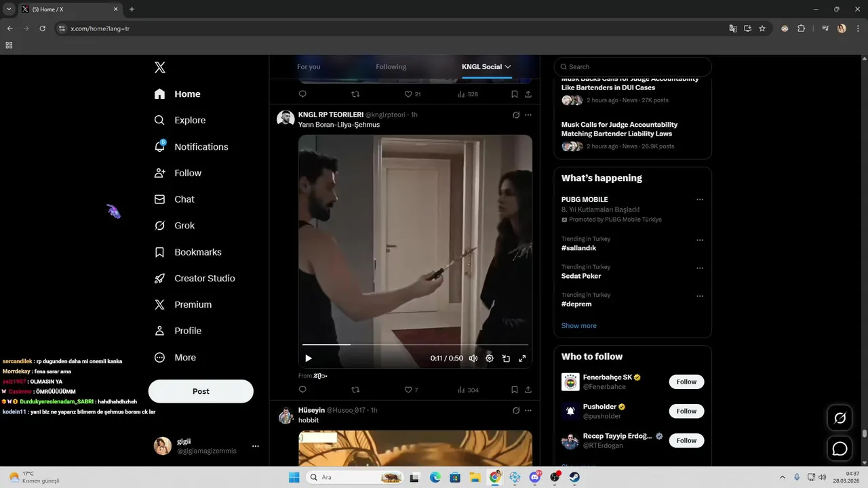
Task: View analytics showing 304 views
Action: (x=468, y=390)
